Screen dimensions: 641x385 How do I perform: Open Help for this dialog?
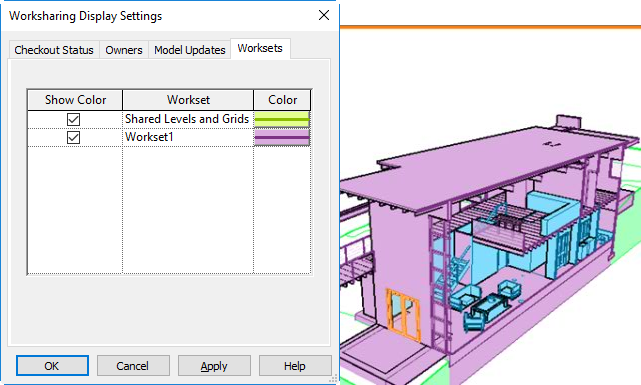(295, 365)
